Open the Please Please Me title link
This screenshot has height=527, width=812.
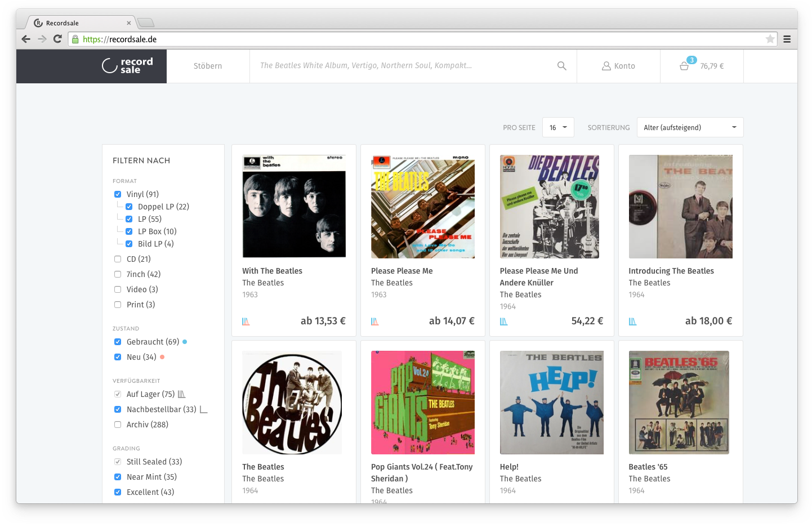(x=401, y=271)
